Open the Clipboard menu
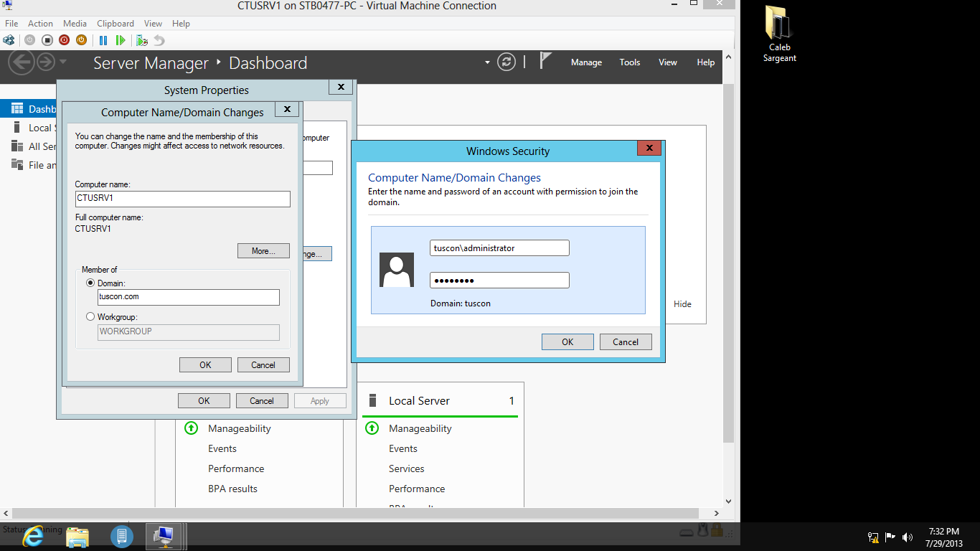980x551 pixels. pos(116,24)
